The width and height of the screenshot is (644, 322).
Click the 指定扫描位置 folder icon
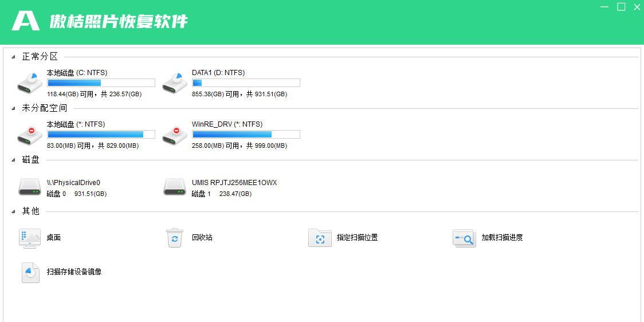pos(320,238)
